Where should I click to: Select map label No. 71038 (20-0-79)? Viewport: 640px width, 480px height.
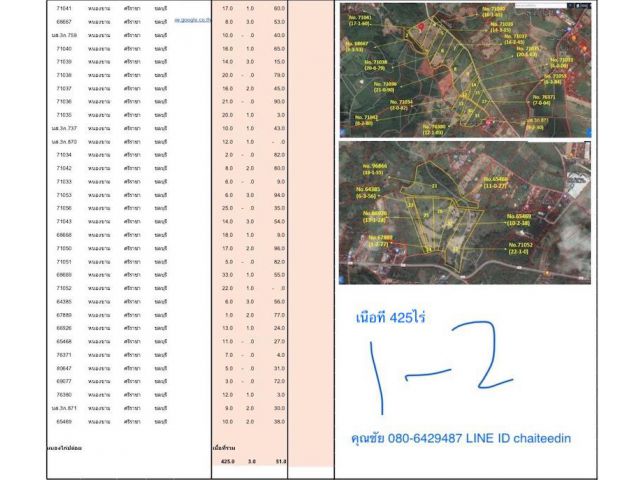click(376, 65)
